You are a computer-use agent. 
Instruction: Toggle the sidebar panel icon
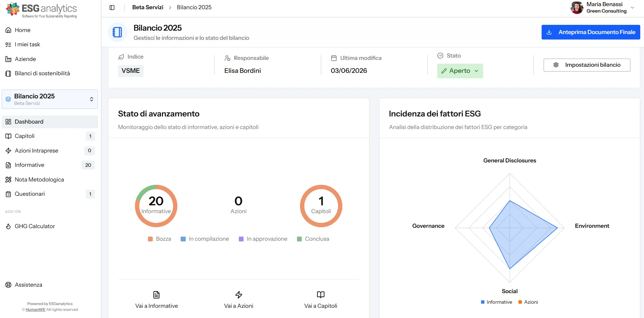coord(112,7)
